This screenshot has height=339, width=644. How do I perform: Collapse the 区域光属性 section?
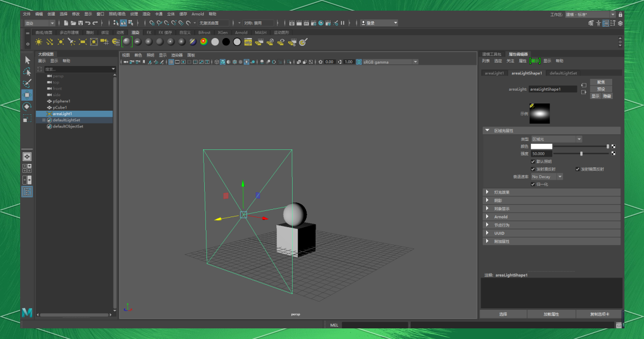click(487, 130)
